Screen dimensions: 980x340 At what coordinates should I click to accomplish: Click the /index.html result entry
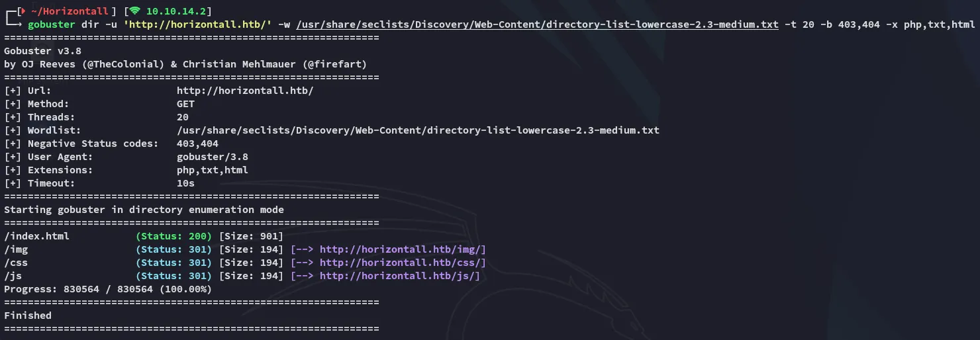click(36, 236)
